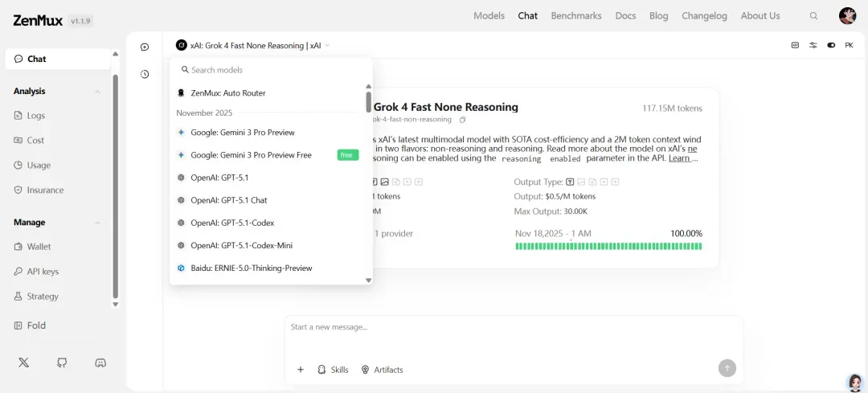The height and width of the screenshot is (393, 868).
Task: Go to Docs in top navigation
Action: [625, 15]
